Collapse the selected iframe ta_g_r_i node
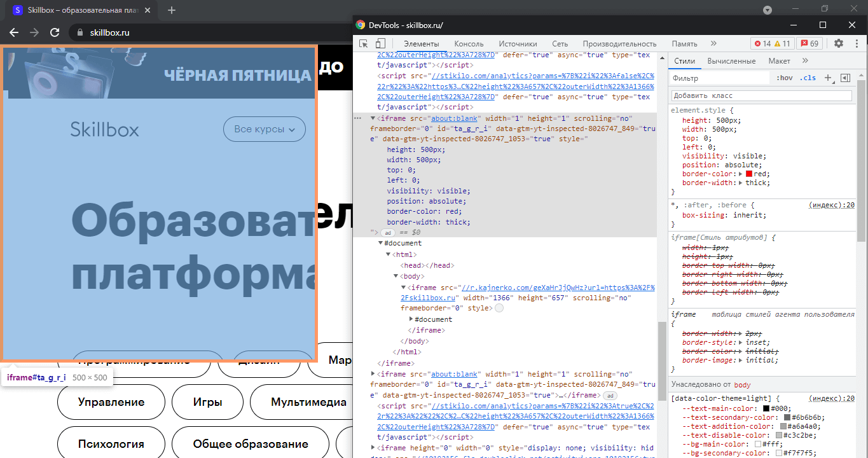 [373, 118]
